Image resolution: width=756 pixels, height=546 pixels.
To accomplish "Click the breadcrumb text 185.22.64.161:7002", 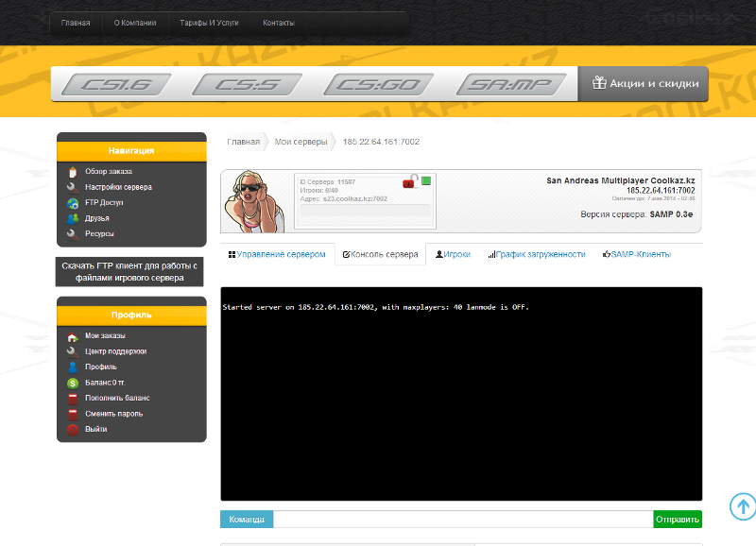I will point(381,142).
